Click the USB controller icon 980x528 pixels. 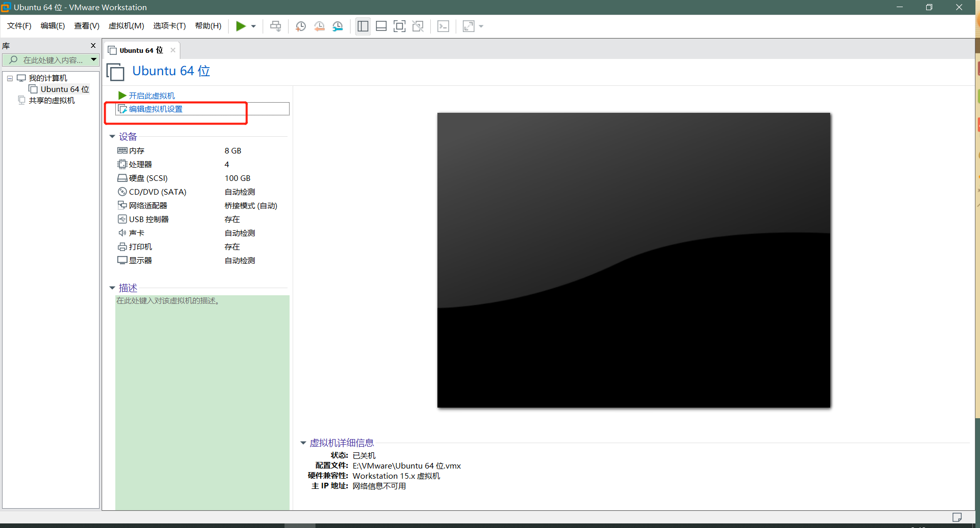point(122,219)
